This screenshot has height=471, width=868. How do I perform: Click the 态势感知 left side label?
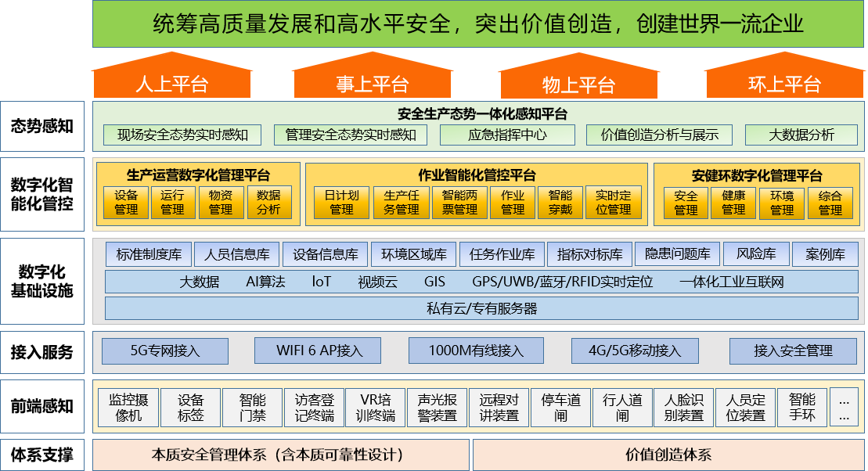pos(42,126)
